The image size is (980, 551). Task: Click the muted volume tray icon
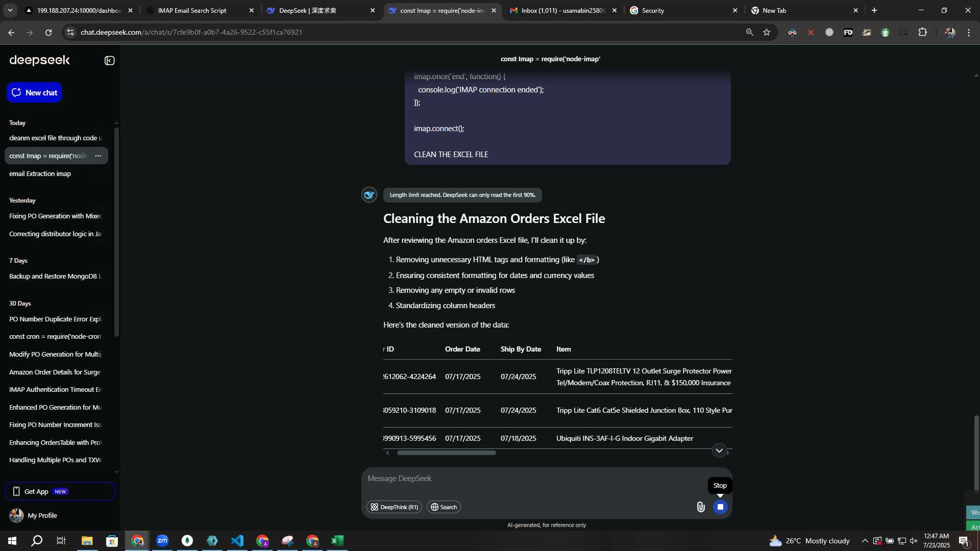click(914, 541)
